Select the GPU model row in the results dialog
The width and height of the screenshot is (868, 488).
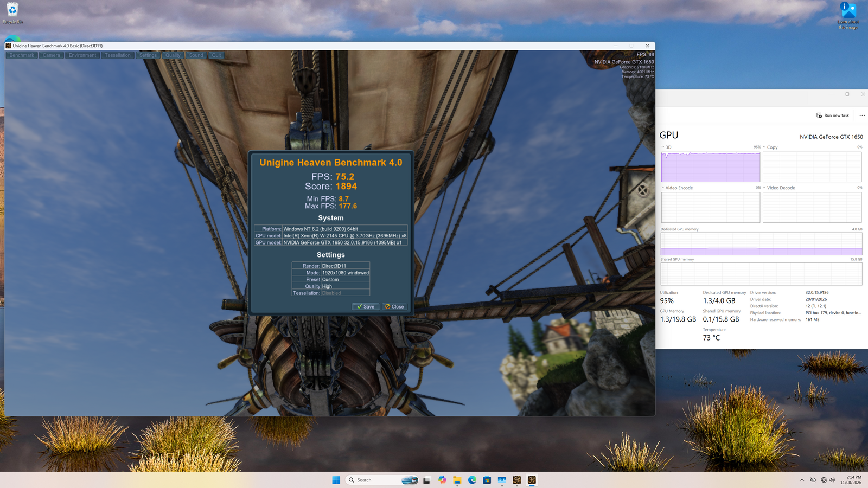pyautogui.click(x=331, y=242)
